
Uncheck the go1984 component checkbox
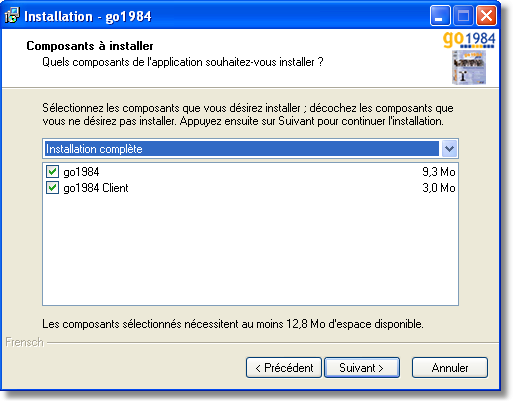(x=52, y=172)
